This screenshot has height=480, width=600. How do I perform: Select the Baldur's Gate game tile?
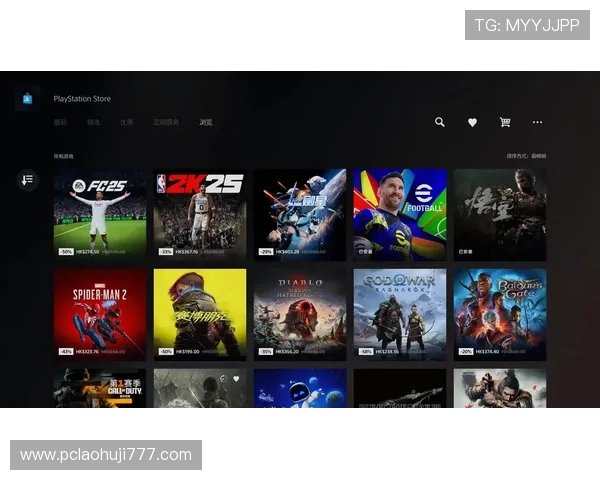pyautogui.click(x=500, y=314)
